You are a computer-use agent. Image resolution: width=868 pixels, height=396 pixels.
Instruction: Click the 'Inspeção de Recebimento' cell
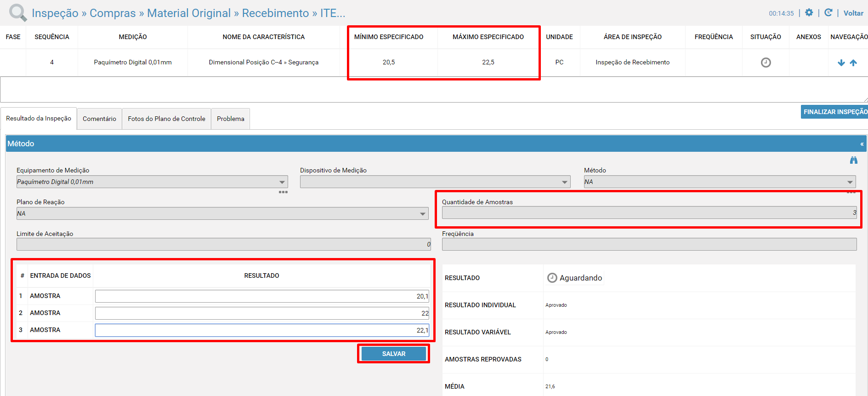tap(633, 62)
